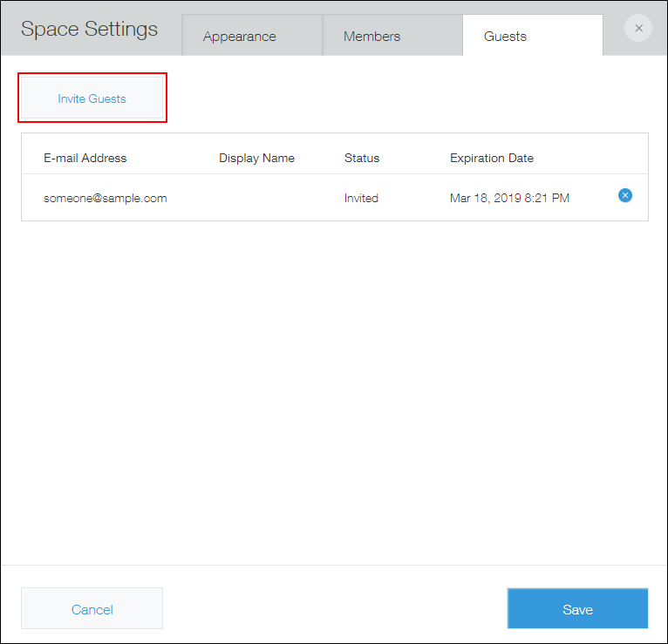Click the Mar 18, 2019 expiration date
The height and width of the screenshot is (644, 668).
click(x=509, y=198)
